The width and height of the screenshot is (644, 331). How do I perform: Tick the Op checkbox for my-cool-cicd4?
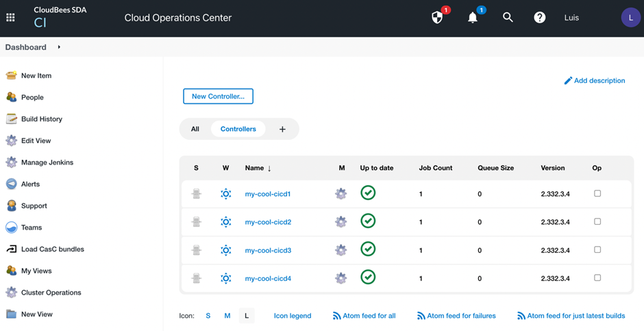click(x=597, y=278)
